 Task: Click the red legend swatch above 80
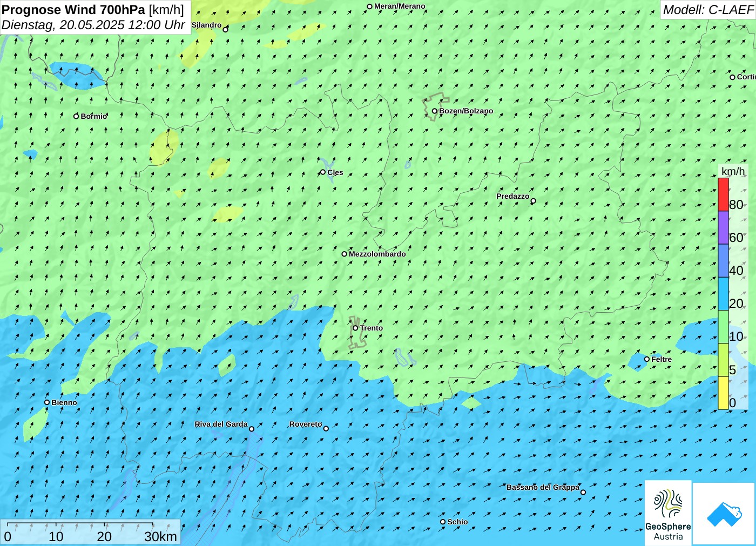pos(723,194)
